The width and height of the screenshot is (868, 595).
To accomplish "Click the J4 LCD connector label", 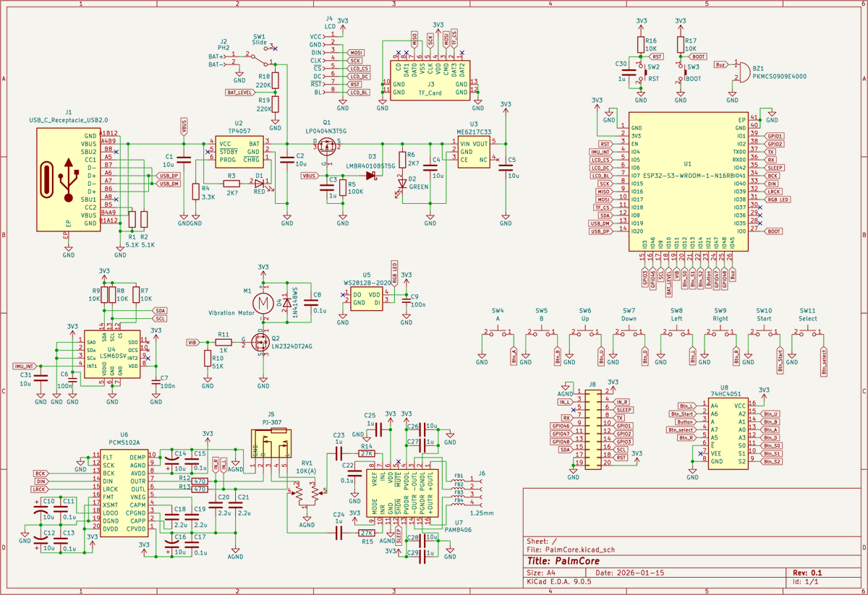I will (330, 22).
